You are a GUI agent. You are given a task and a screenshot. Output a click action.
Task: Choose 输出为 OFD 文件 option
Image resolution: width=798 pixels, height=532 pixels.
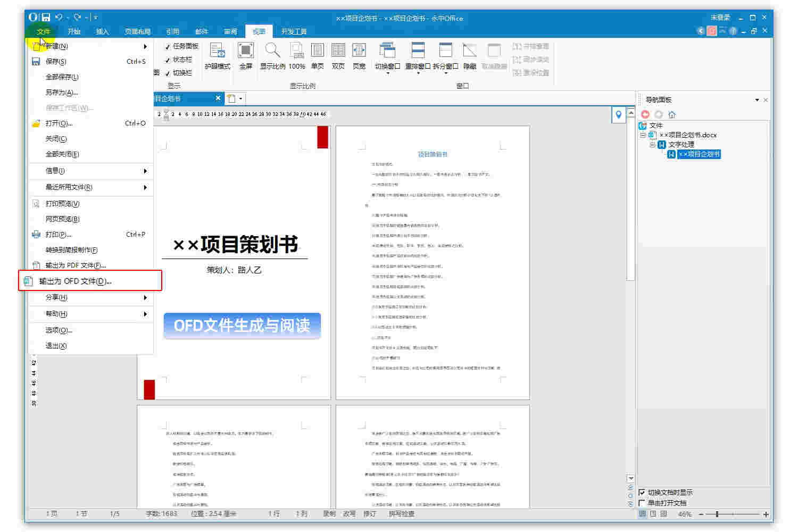pos(74,280)
